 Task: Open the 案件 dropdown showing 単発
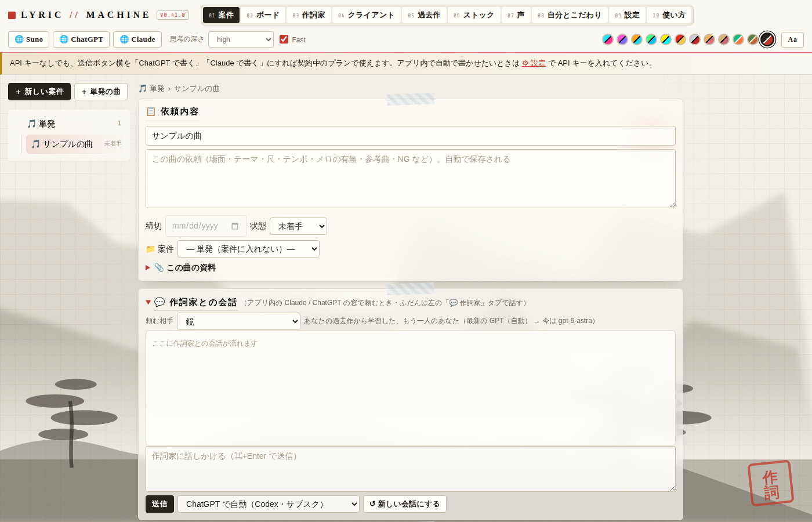(248, 249)
